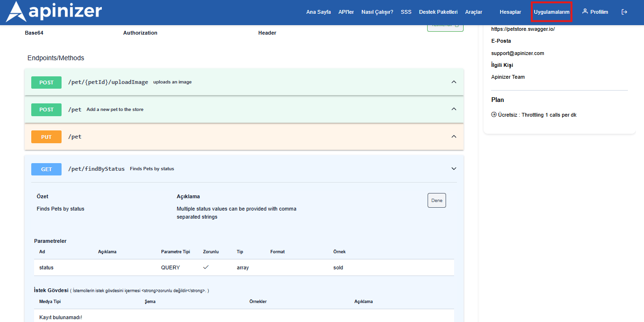This screenshot has height=322, width=644.
Task: Open the Nasıl Çalışır? page
Action: [x=377, y=12]
